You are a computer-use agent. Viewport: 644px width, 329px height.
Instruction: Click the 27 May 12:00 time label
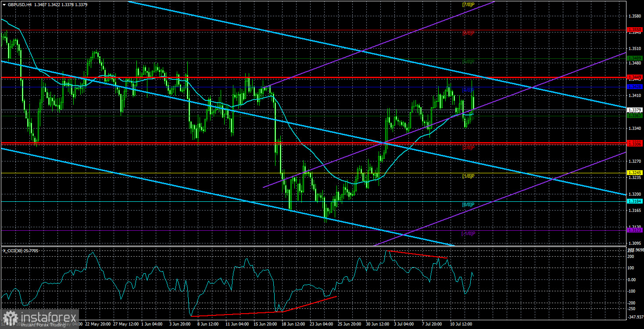(125, 324)
